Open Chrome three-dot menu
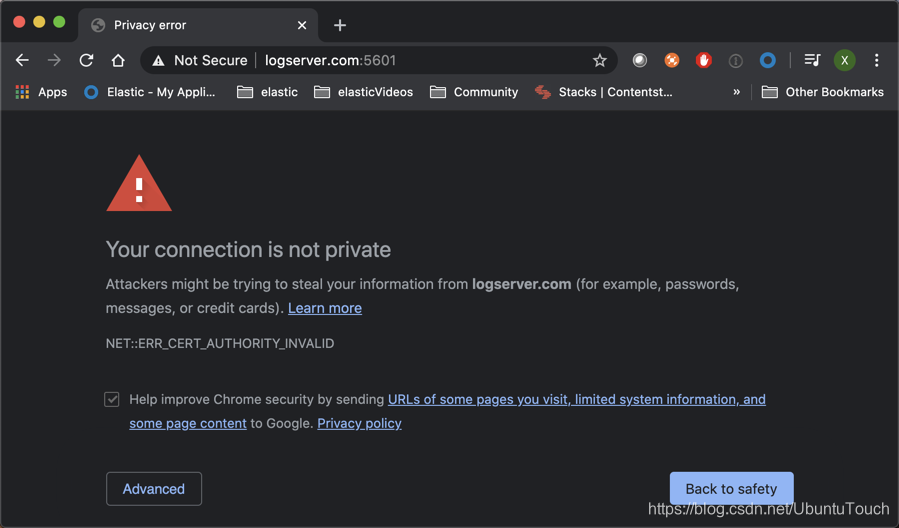 click(876, 60)
